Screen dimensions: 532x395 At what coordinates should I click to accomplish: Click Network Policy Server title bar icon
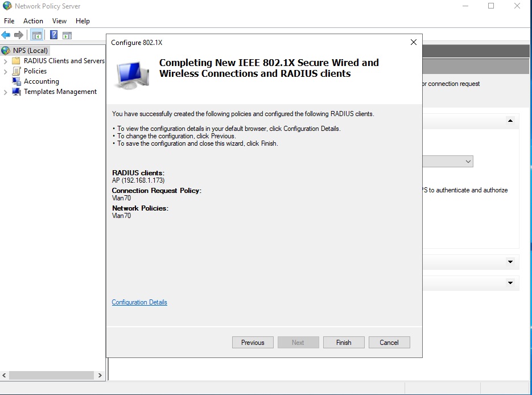coord(7,6)
